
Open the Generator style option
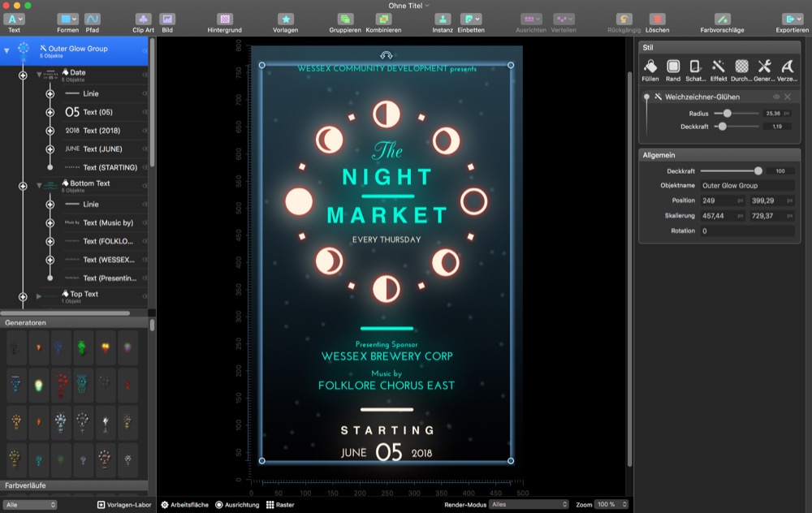click(x=764, y=71)
